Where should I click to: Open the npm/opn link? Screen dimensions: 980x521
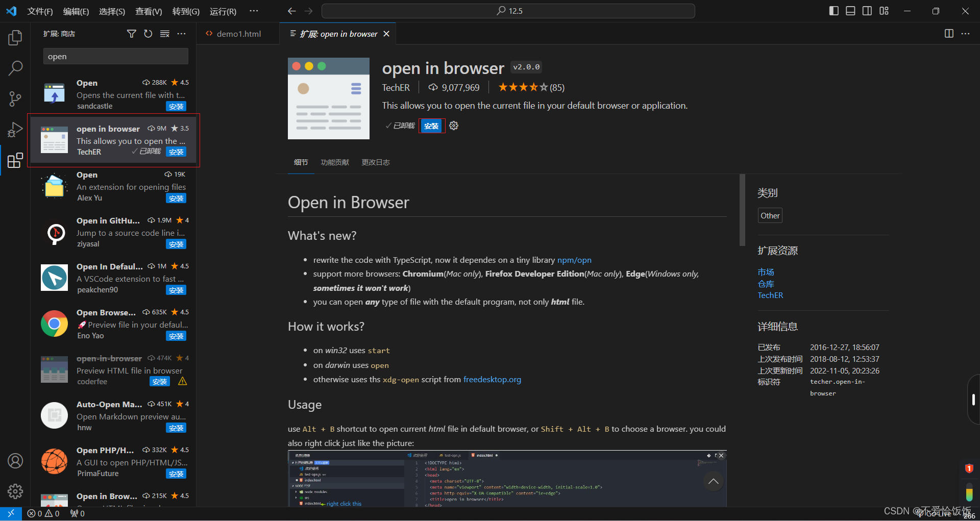[x=574, y=260]
